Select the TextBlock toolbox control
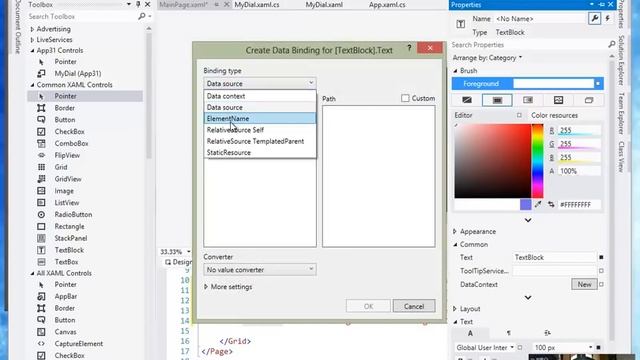Viewport: 640px width, 360px height. click(69, 250)
